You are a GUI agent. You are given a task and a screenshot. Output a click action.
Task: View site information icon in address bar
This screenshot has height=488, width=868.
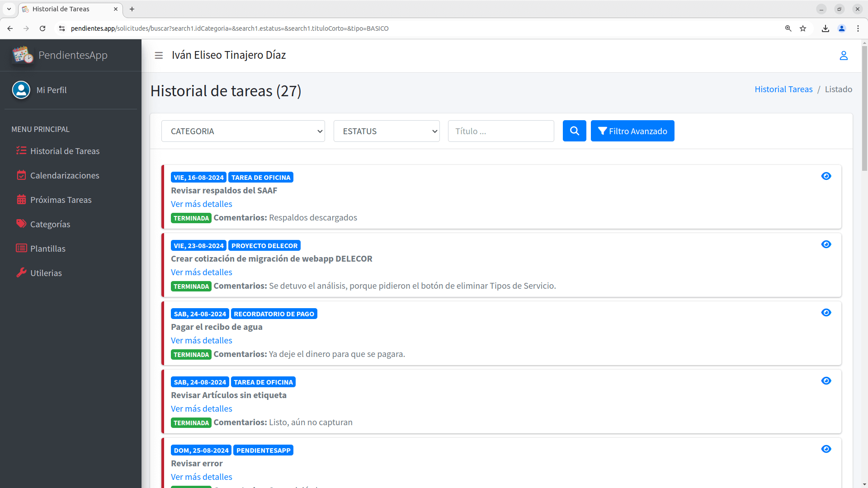[x=62, y=28]
